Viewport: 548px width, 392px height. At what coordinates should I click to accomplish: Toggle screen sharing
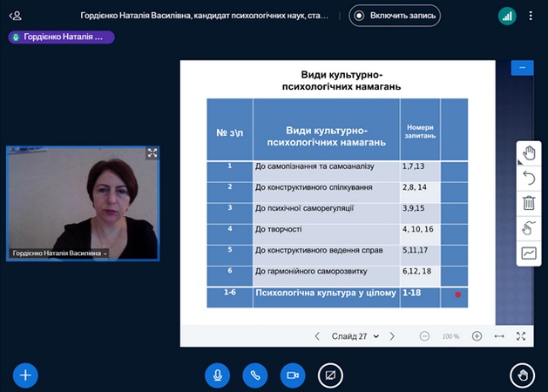tap(330, 375)
